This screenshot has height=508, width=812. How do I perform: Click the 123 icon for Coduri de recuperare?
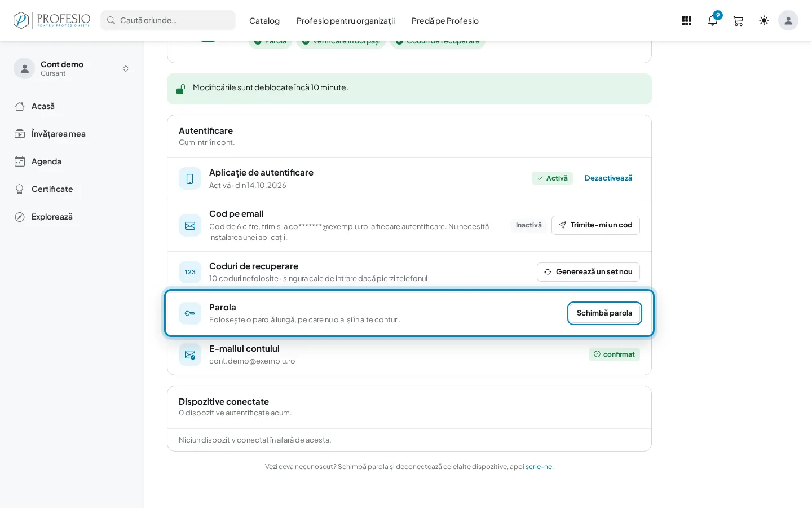[x=190, y=272]
